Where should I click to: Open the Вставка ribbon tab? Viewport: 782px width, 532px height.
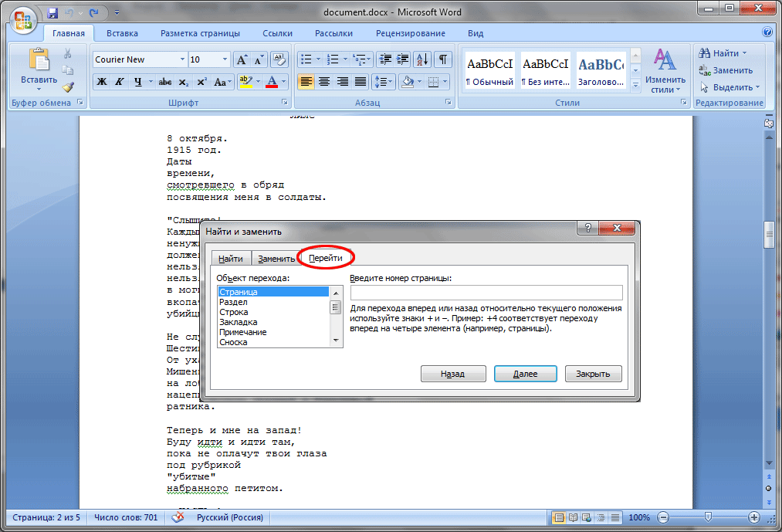click(x=122, y=33)
